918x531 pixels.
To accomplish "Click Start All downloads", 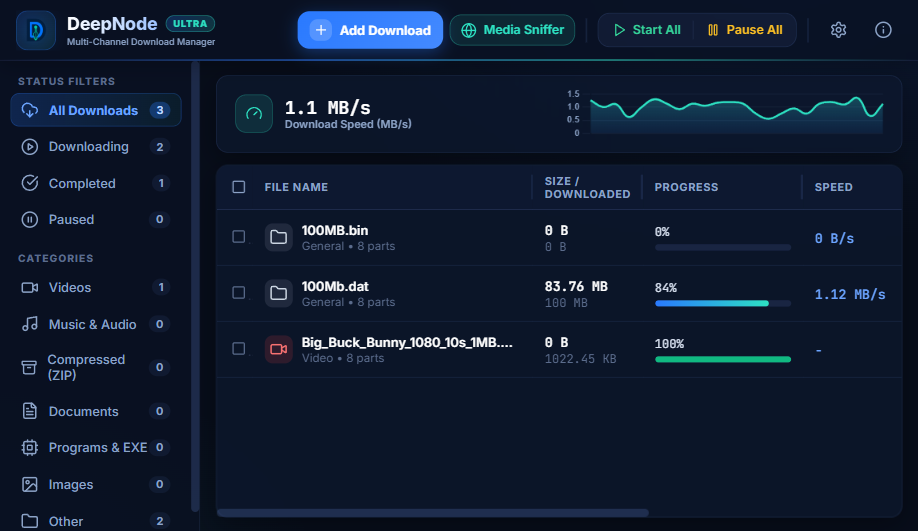I will [x=646, y=30].
